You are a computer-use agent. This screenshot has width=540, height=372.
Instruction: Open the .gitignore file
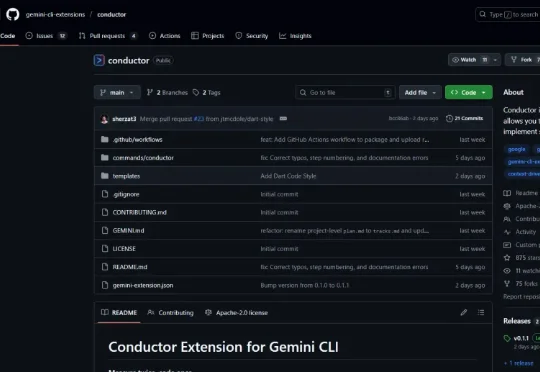tap(126, 194)
